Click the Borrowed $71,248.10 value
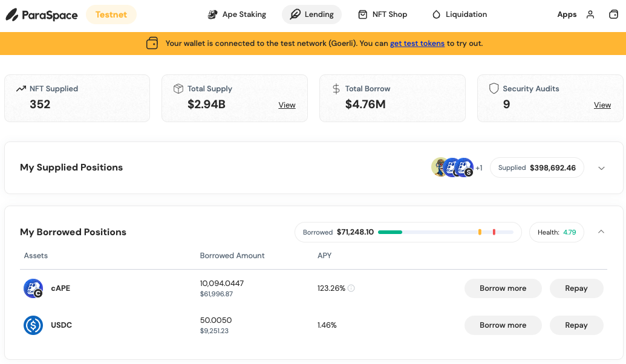 (355, 232)
